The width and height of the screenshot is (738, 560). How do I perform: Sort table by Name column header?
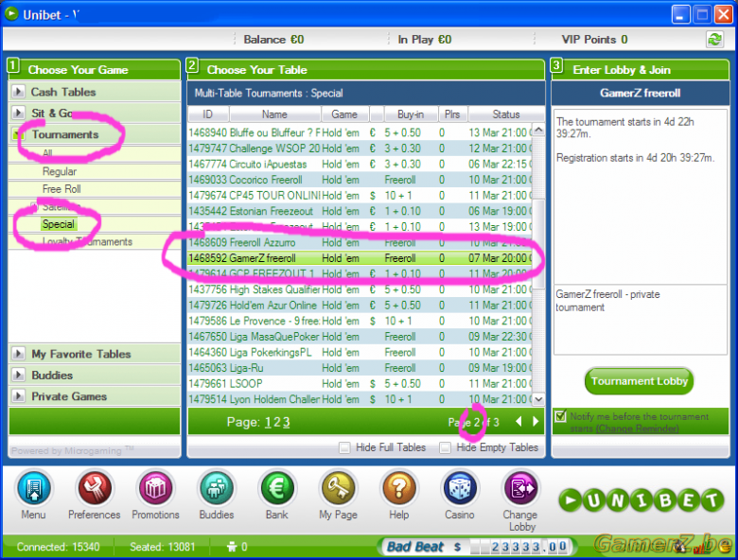pyautogui.click(x=274, y=114)
